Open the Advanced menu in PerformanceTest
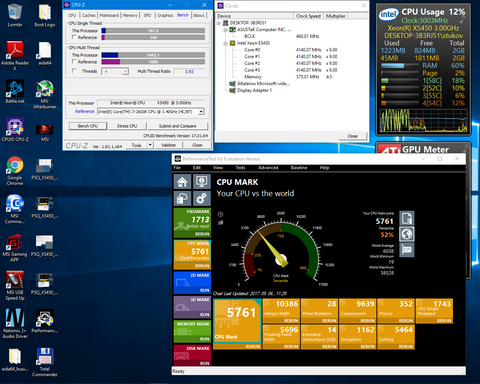480x384 pixels. [268, 168]
